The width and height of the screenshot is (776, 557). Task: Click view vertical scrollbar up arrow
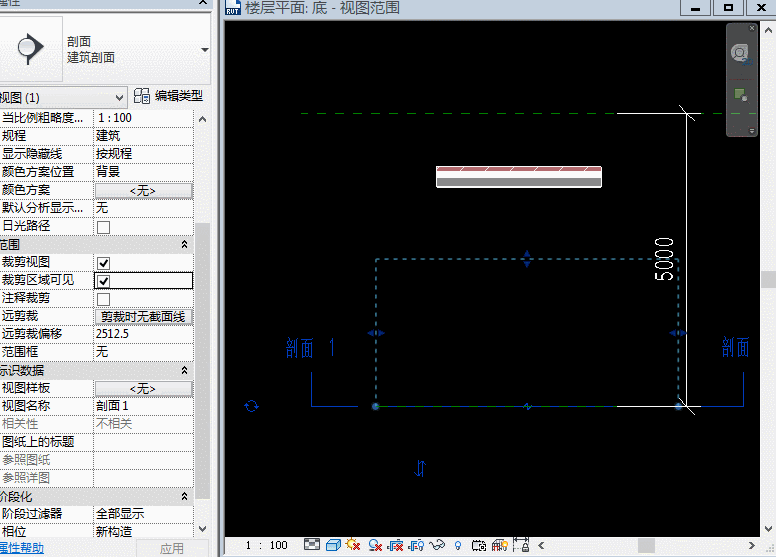click(x=768, y=30)
